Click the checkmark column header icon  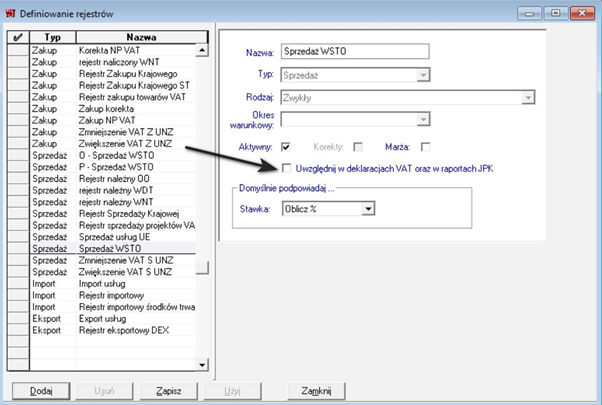[15, 37]
